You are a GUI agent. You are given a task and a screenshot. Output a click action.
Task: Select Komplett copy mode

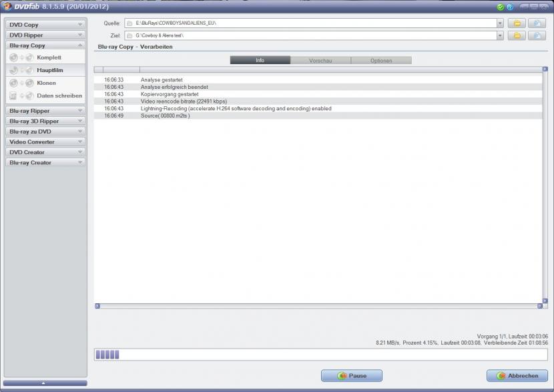[x=45, y=57]
